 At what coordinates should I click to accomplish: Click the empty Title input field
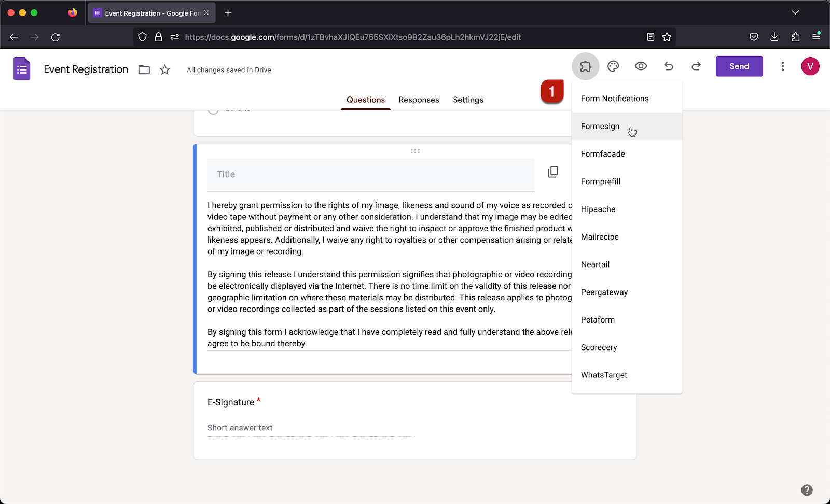point(371,175)
